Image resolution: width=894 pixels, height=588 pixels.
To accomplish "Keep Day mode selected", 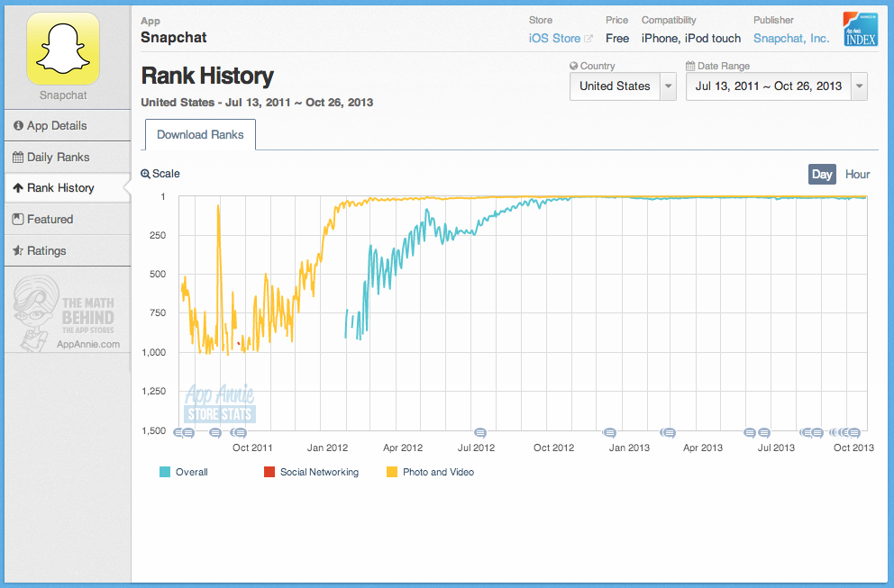I will pyautogui.click(x=821, y=174).
